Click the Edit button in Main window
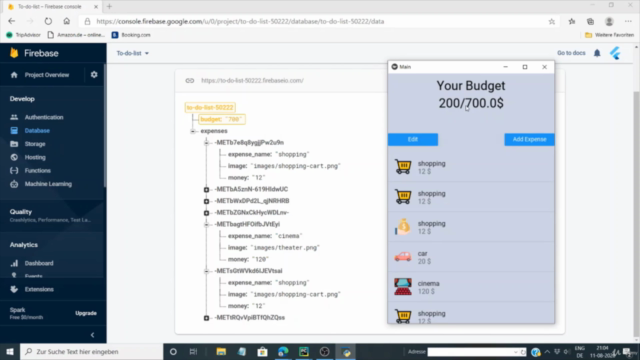Viewport: 640px width, 360px height. (413, 140)
